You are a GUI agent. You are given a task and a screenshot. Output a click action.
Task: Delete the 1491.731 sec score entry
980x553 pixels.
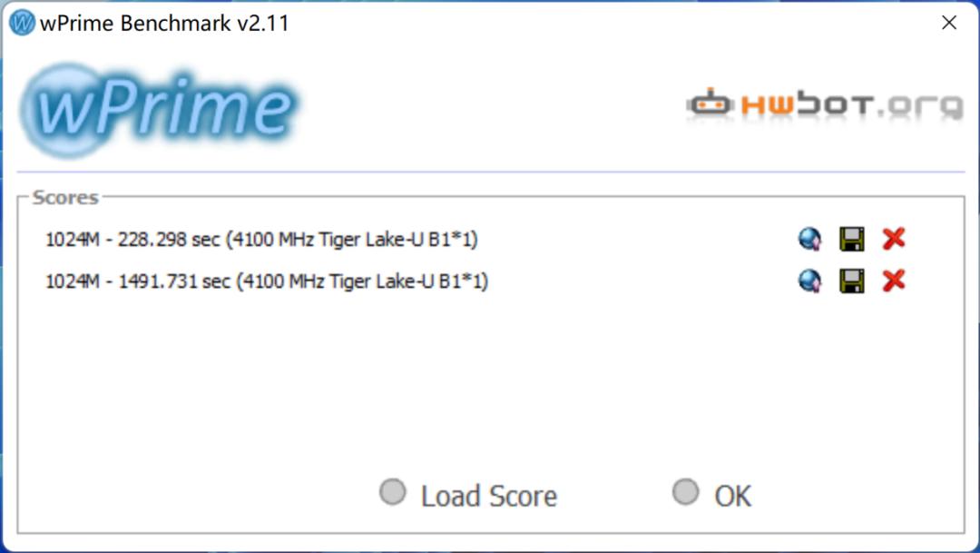click(x=894, y=281)
